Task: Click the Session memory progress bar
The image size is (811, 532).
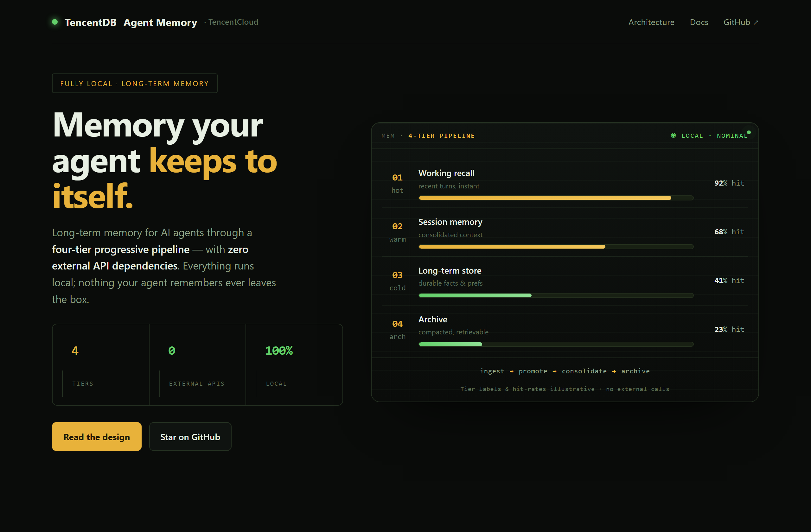Action: [x=556, y=247]
